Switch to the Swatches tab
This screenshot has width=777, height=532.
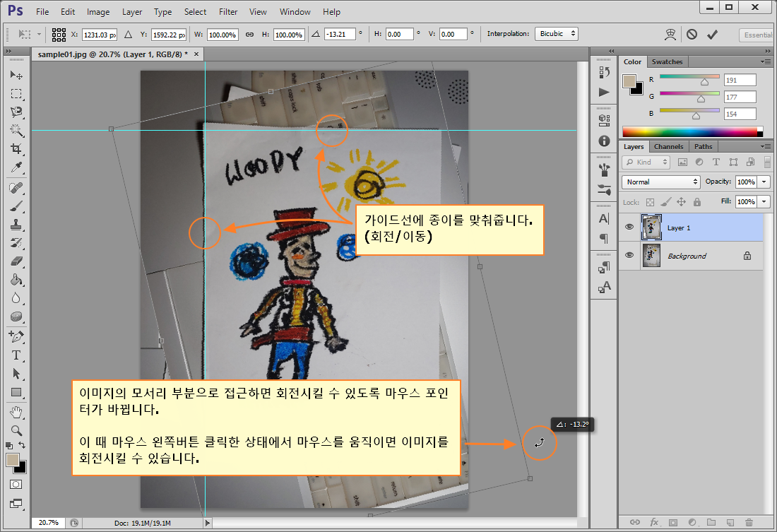point(667,62)
